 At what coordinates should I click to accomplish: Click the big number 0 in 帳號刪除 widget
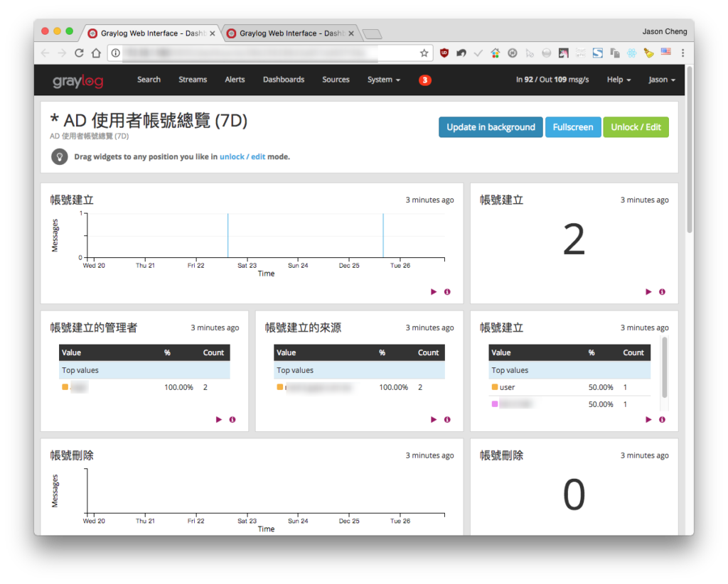pos(574,494)
